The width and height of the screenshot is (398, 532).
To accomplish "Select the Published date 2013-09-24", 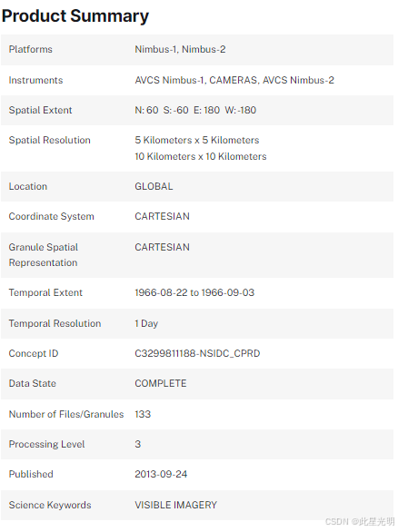I will [161, 474].
